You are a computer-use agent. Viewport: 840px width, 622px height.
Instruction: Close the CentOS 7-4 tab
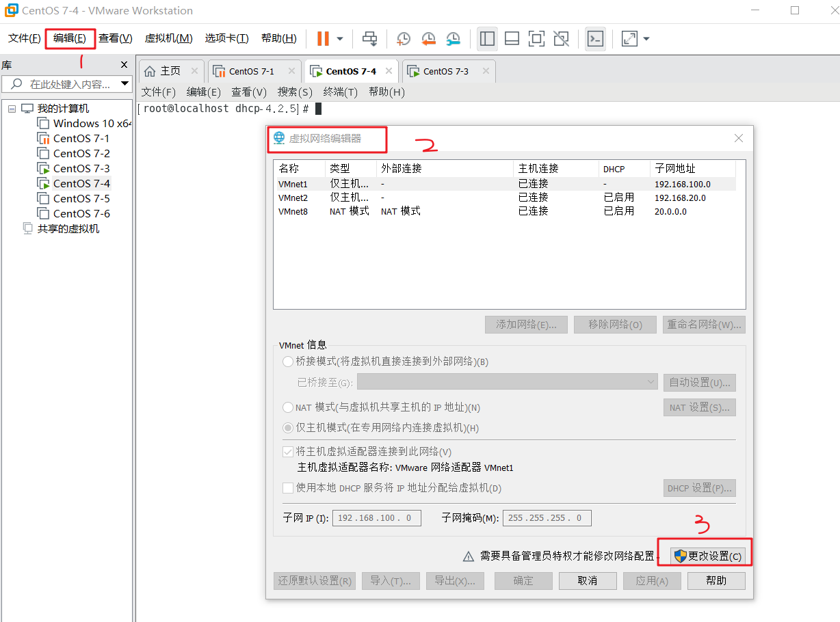point(389,71)
